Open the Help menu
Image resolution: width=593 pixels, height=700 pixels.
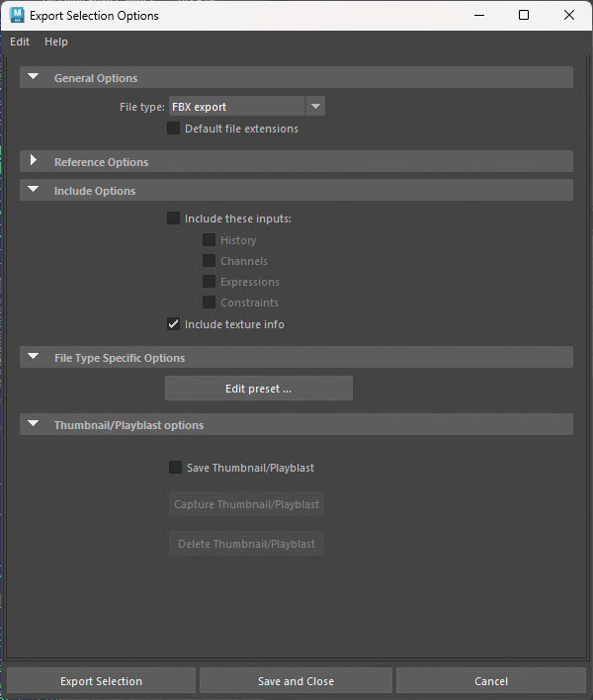56,42
